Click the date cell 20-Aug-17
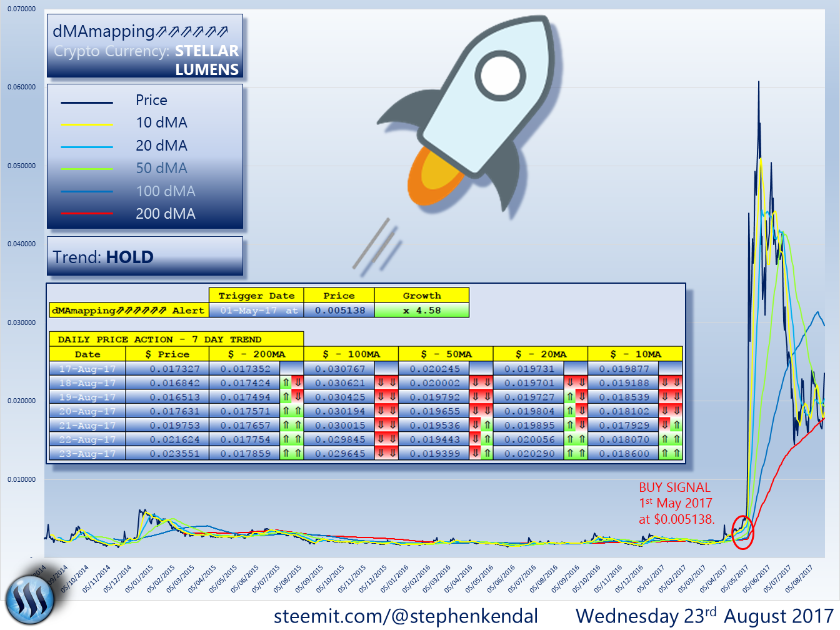840x630 pixels. click(x=87, y=411)
